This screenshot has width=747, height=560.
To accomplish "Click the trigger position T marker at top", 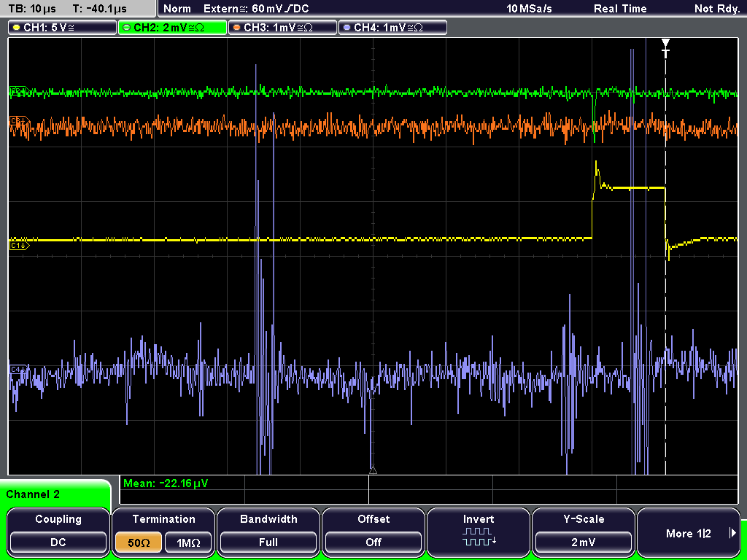I will 665,48.
